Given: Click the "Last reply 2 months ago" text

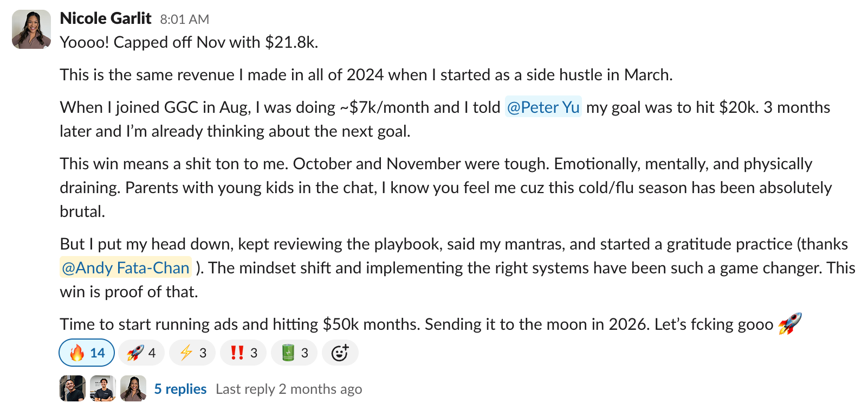Looking at the screenshot, I should pyautogui.click(x=289, y=389).
